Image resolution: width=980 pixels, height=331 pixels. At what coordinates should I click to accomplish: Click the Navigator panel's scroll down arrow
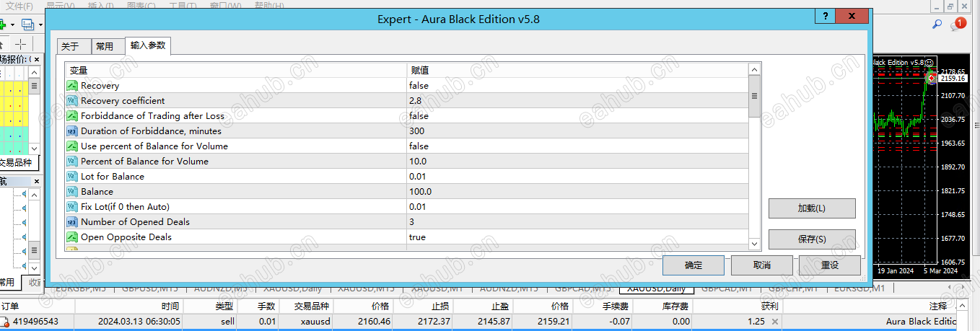coord(35,268)
